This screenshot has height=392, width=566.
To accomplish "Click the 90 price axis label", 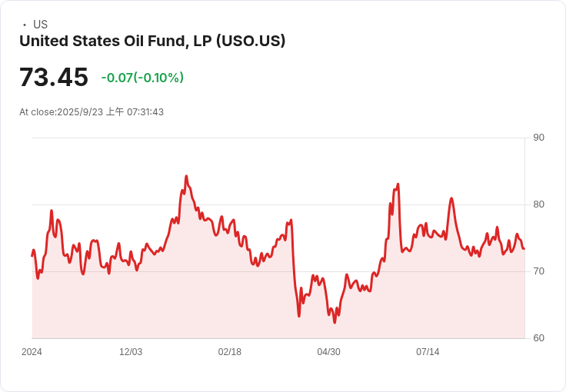I will [538, 138].
